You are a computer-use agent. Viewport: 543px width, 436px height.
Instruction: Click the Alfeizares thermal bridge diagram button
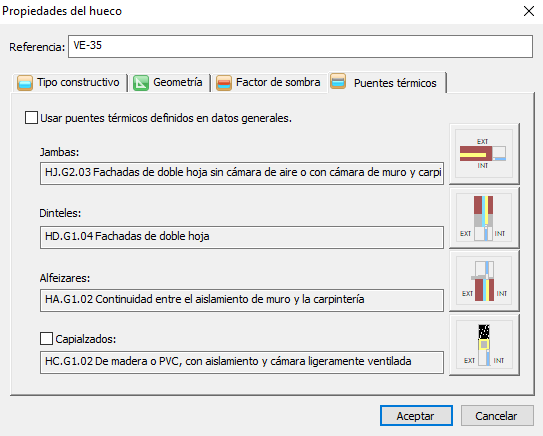484,281
